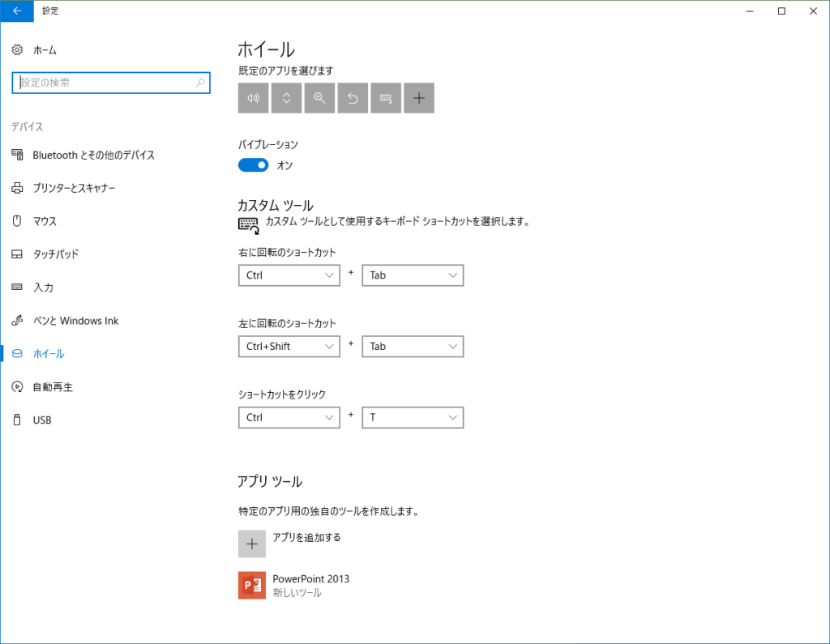
Task: Click the printer sidebar icon
Action: click(17, 188)
